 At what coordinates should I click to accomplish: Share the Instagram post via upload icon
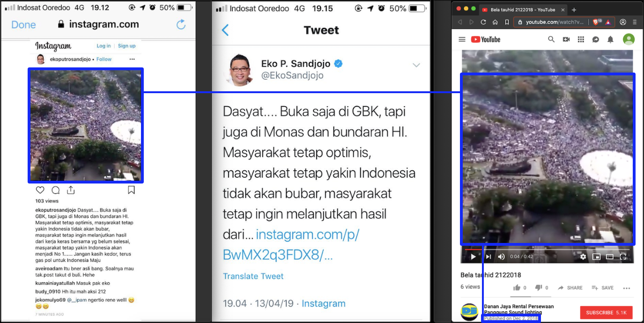(71, 190)
